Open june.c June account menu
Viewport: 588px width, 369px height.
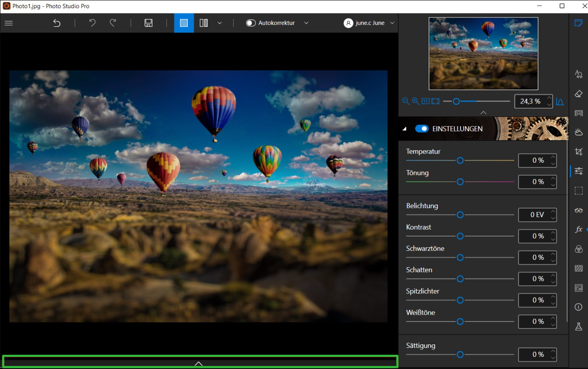(x=370, y=23)
